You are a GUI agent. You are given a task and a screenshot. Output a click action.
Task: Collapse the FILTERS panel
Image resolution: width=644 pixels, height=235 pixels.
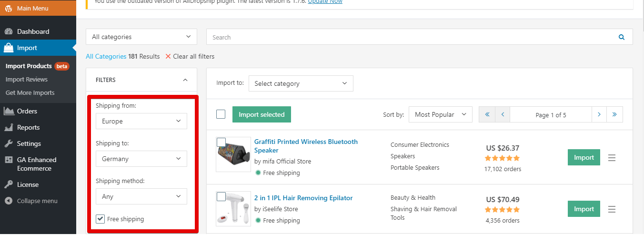coord(185,80)
